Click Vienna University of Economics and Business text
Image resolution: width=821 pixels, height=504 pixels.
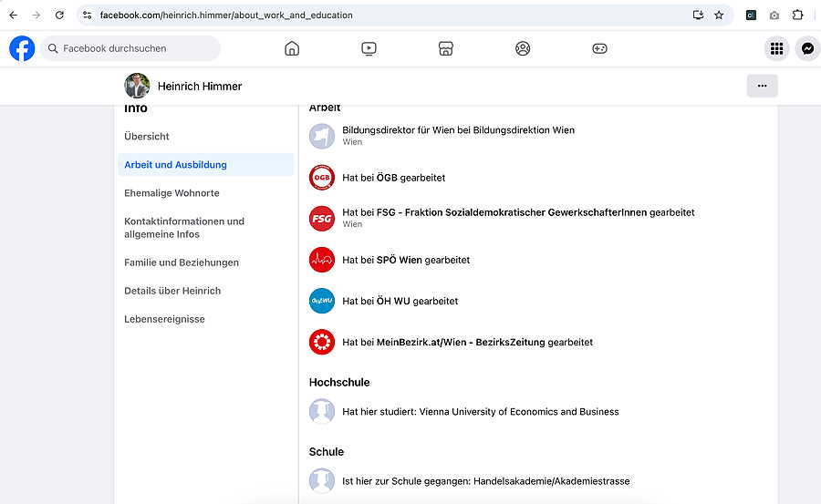pyautogui.click(x=519, y=411)
